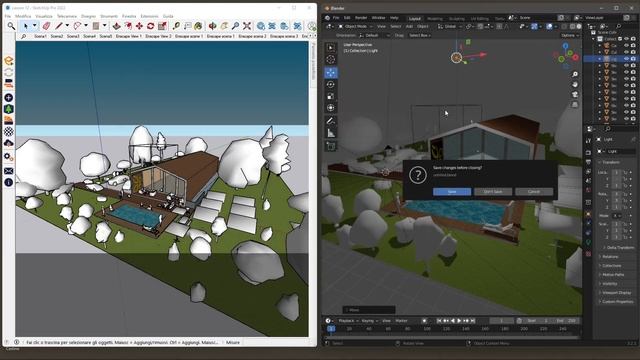Screen dimensions: 640x360
Task: Open Marker menu in timeline header
Action: (x=402, y=321)
